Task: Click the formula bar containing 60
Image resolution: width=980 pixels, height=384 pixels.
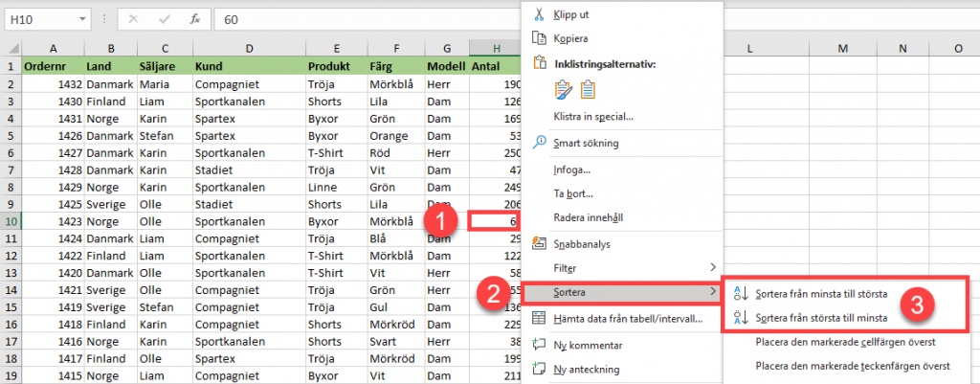Action: coord(364,18)
